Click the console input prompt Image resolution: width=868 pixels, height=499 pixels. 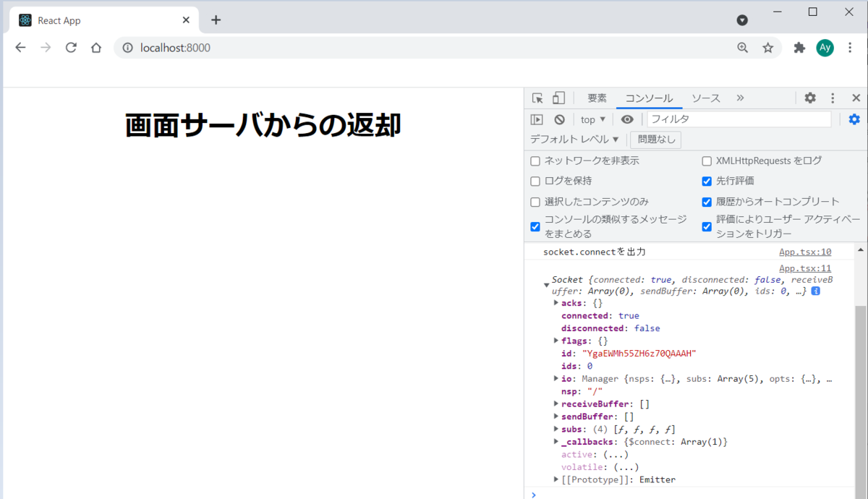651,495
